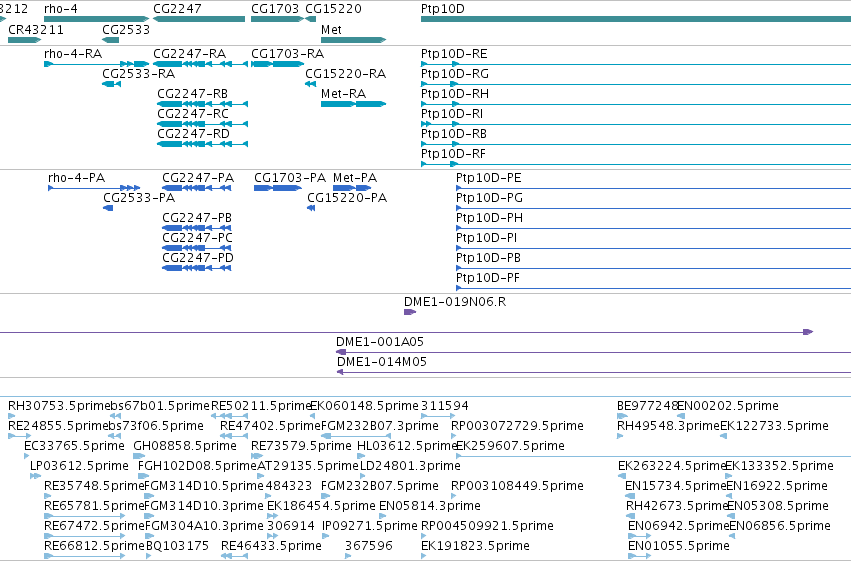This screenshot has height=561, width=851.
Task: Select the CG2533-PA protein
Action: coord(108,208)
